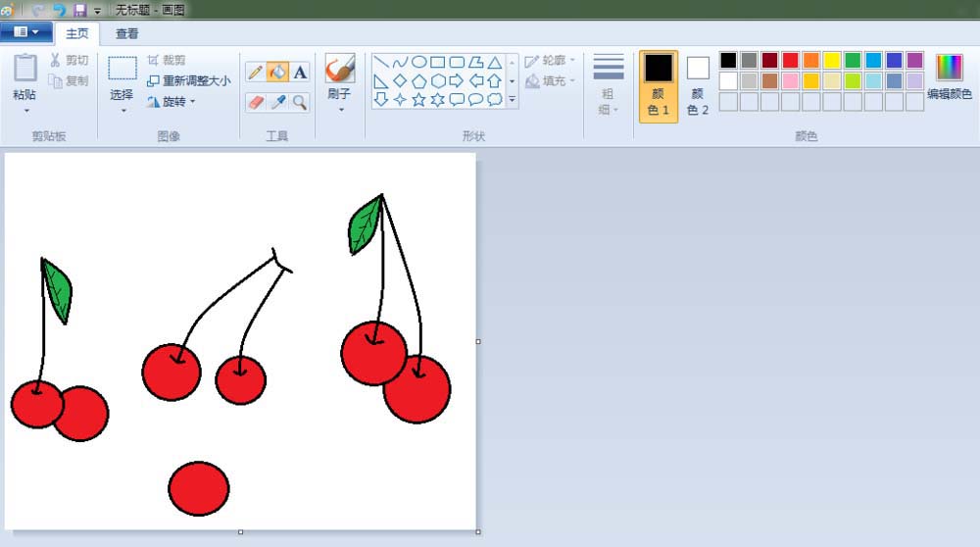Select the Text tool

click(x=300, y=73)
